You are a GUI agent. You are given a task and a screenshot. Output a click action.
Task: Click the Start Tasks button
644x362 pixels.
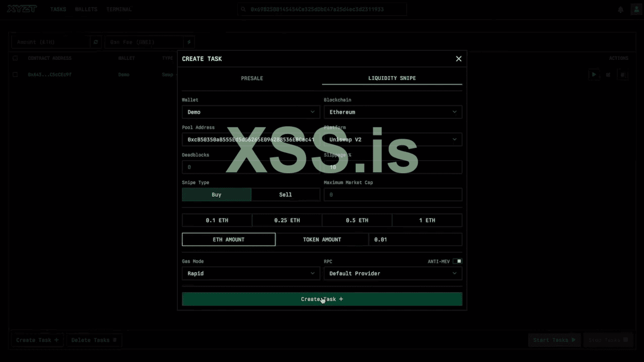(x=554, y=340)
